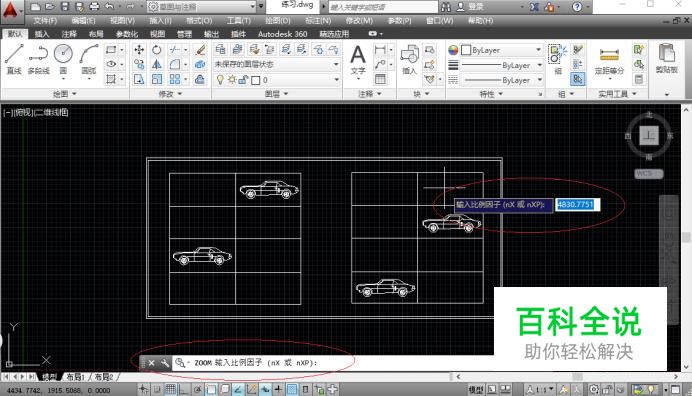Open the Clipboard (剪贴板) panel
Viewport: 692px width, 396px height.
tap(667, 58)
